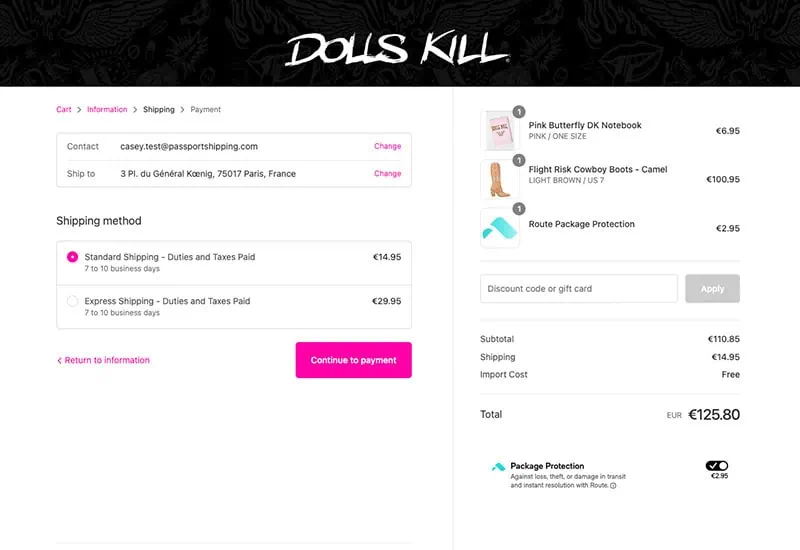Click the quantity badge on Route Package Protection
The height and width of the screenshot is (550, 800).
click(x=519, y=209)
